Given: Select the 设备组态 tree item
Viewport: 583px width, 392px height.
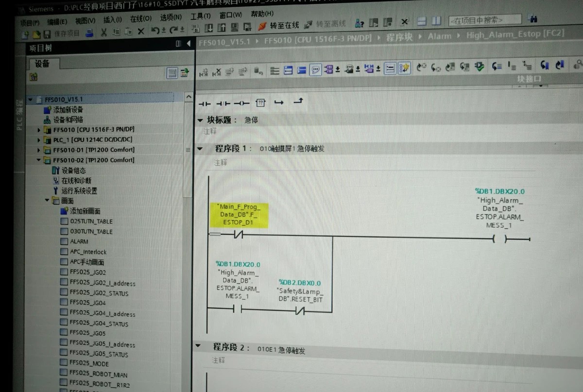Looking at the screenshot, I should point(69,170).
